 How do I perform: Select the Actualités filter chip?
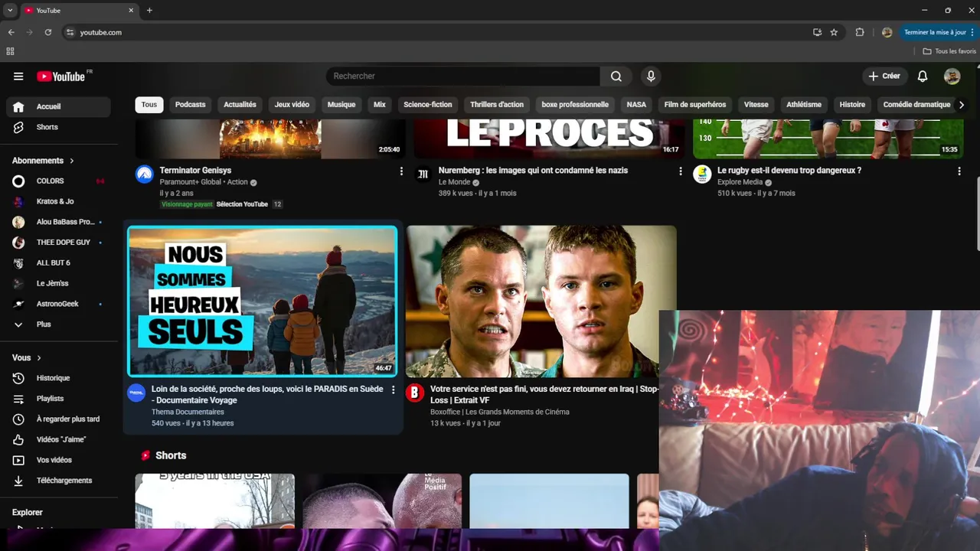tap(240, 105)
